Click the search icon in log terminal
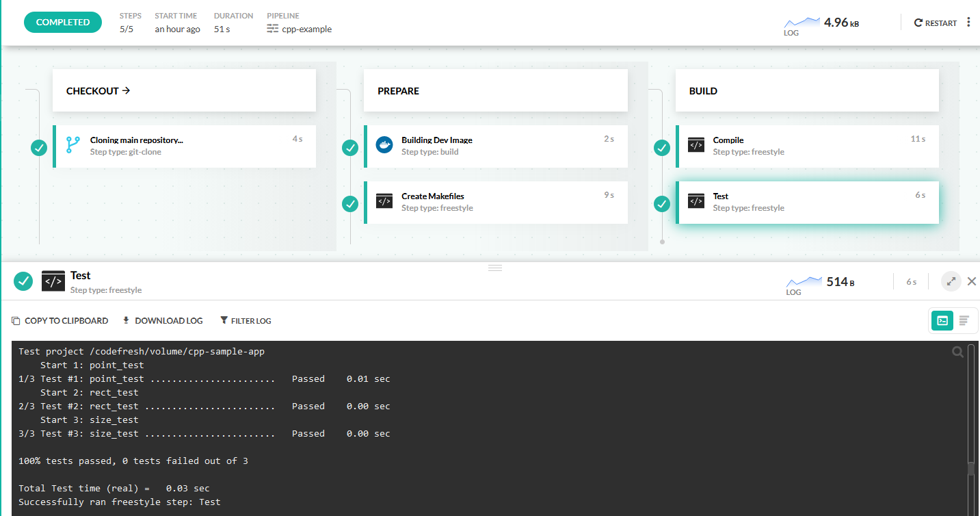 pyautogui.click(x=957, y=352)
